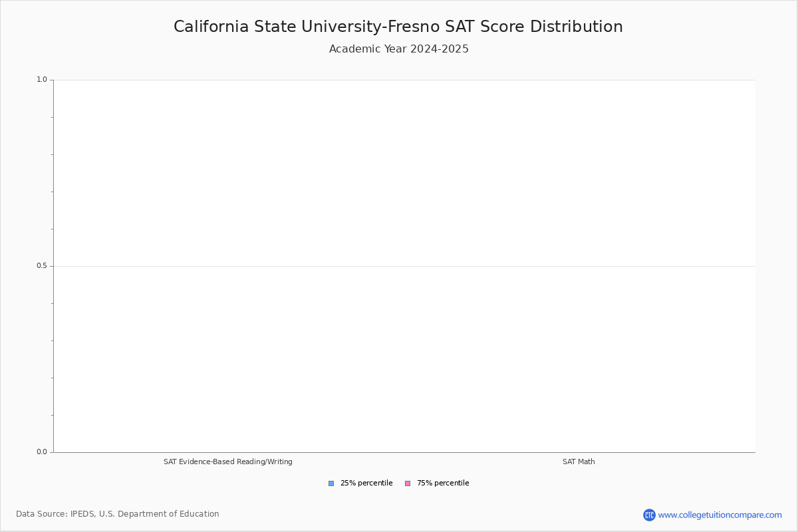Click the SAT Math axis label

[579, 462]
